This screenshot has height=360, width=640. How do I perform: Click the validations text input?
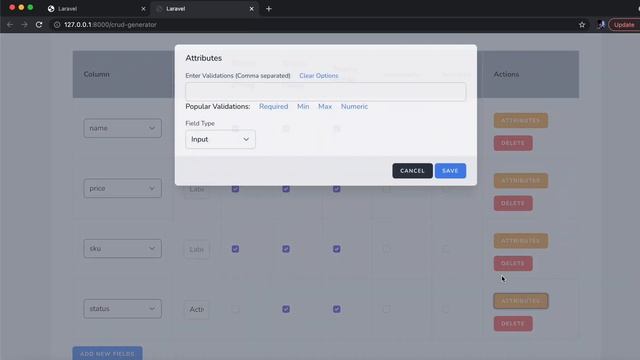tap(325, 92)
